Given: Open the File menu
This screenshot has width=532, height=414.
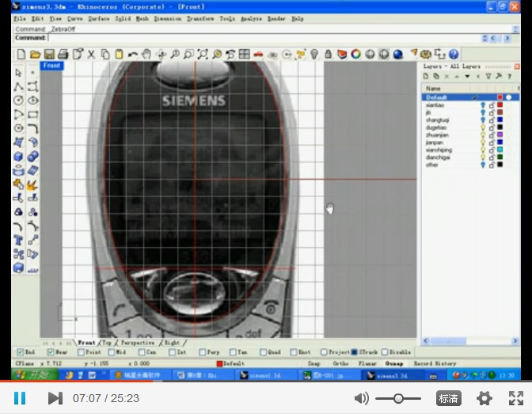Looking at the screenshot, I should (20, 19).
